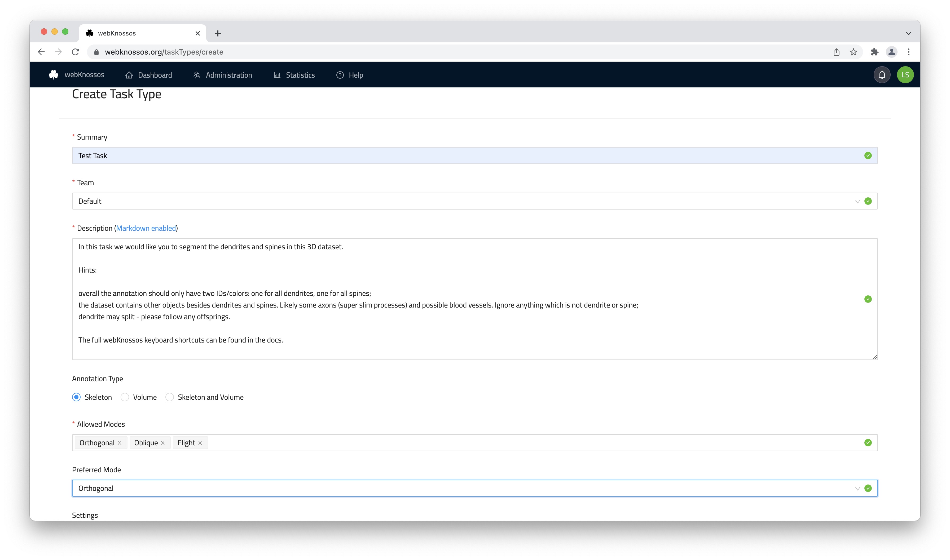
Task: Click the webKnossos logo icon in navbar
Action: (x=54, y=75)
